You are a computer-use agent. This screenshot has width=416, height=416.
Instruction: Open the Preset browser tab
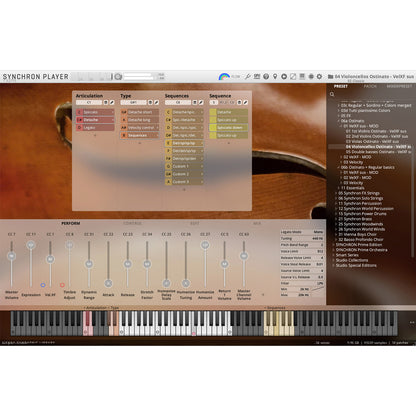[x=341, y=86]
